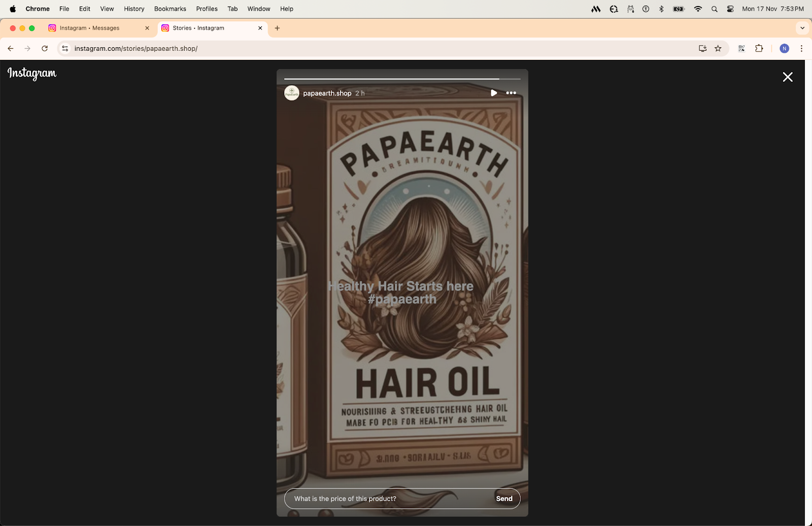The image size is (812, 526).
Task: Open the History menu
Action: [134, 9]
